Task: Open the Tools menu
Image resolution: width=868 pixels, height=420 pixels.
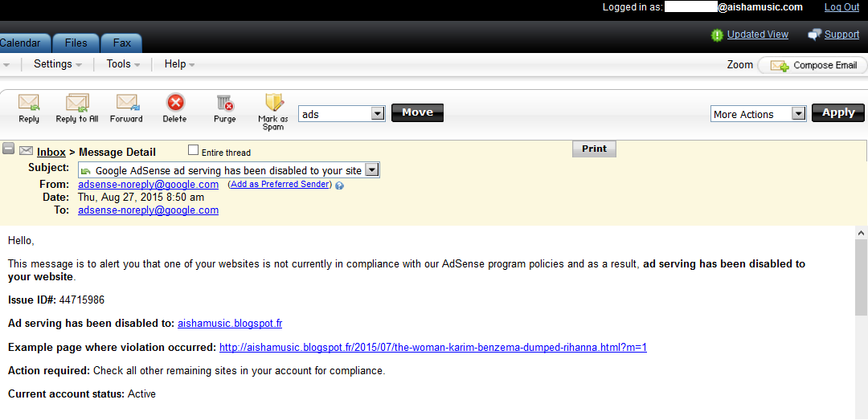Action: pos(123,64)
